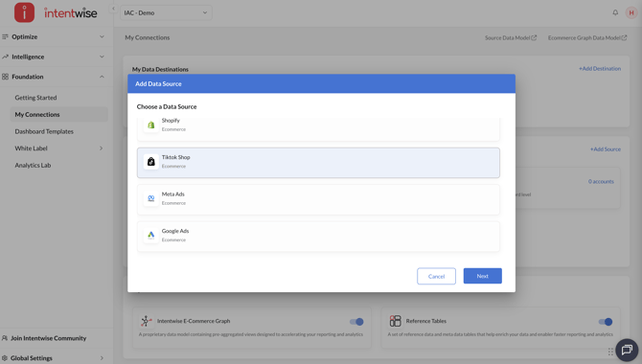642x364 pixels.
Task: Open Join Intentwise Community
Action: click(x=48, y=338)
